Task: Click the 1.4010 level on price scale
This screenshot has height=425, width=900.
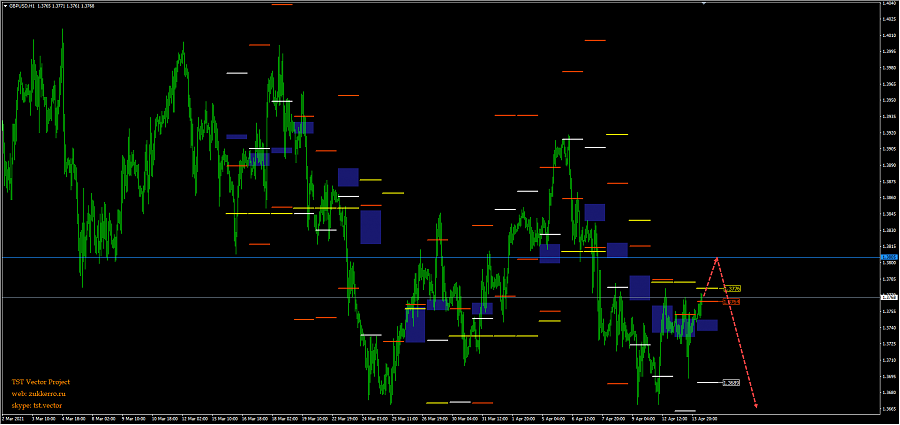Action: point(888,34)
